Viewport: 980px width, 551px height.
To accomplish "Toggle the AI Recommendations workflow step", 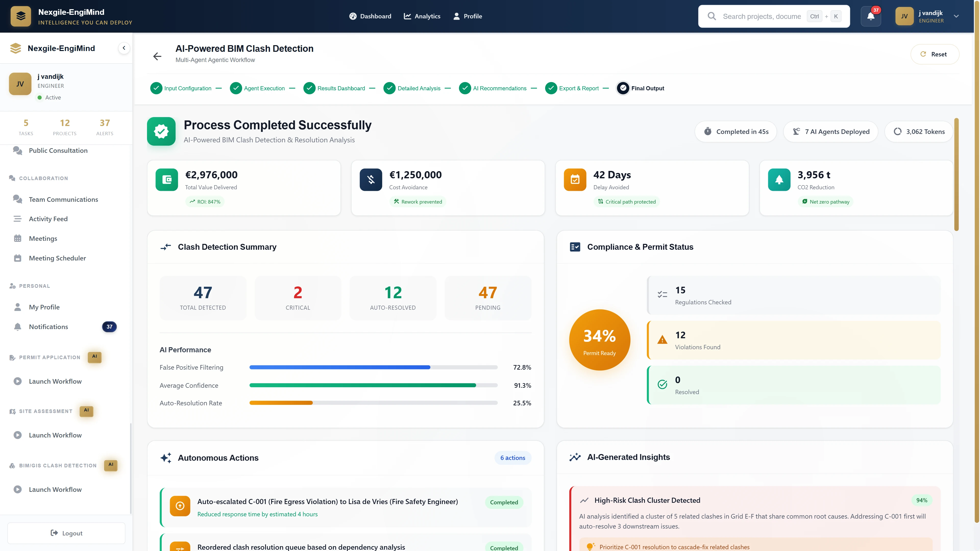I will coord(465,88).
